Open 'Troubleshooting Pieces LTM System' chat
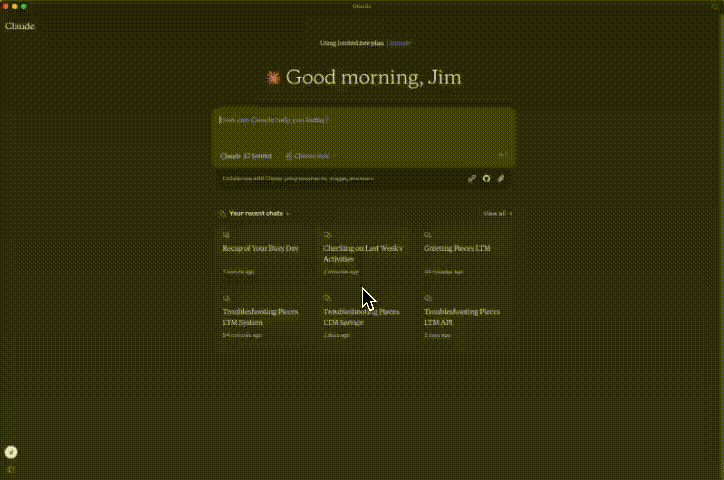 tap(263, 316)
